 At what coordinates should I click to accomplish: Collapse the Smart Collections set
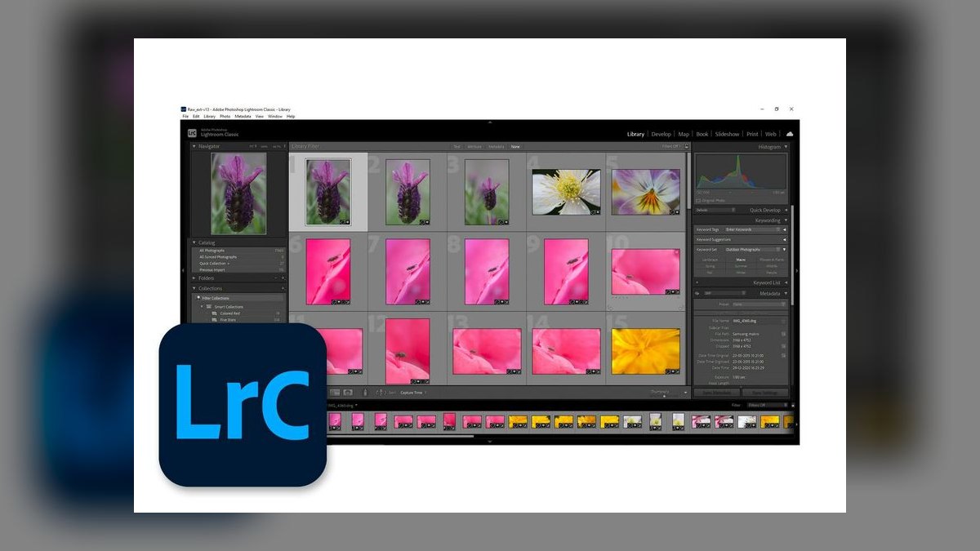tap(201, 307)
